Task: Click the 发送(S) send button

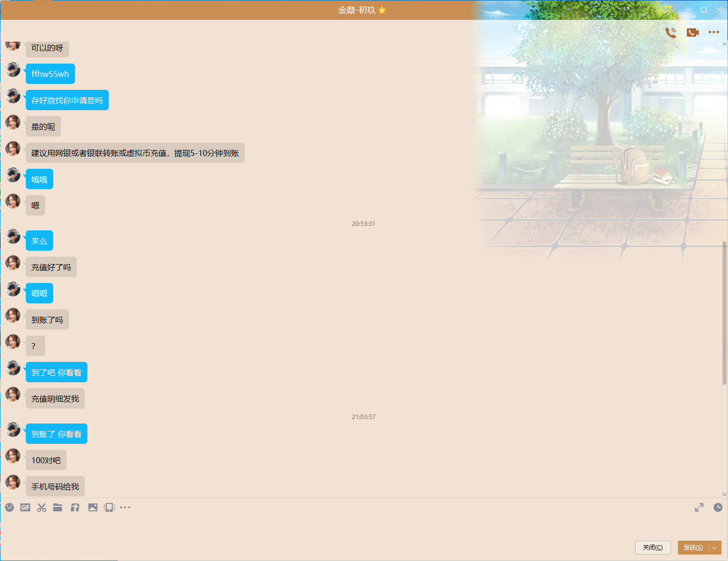Action: tap(693, 548)
